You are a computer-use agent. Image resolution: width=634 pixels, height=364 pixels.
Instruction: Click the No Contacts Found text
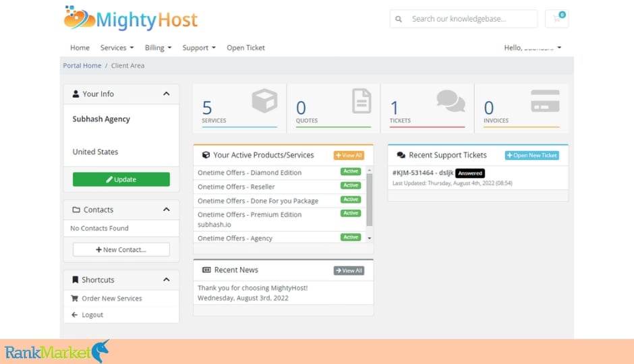pos(99,229)
